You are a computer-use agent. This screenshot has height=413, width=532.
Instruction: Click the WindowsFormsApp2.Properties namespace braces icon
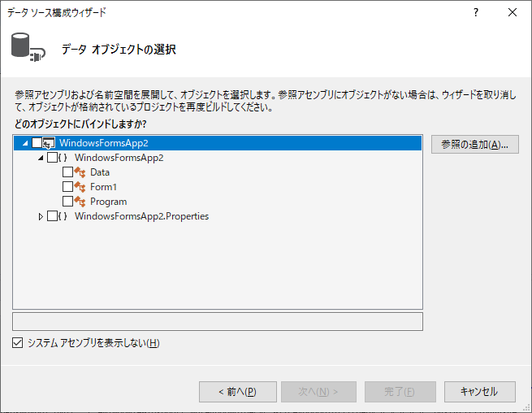coord(64,216)
